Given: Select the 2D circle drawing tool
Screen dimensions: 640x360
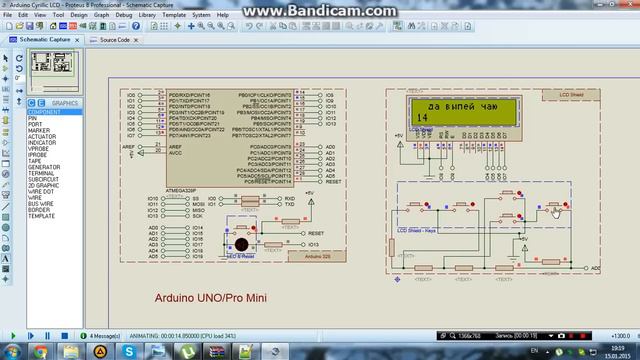Looking at the screenshot, I should (x=5, y=227).
